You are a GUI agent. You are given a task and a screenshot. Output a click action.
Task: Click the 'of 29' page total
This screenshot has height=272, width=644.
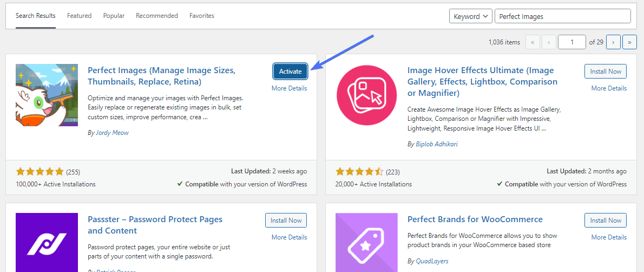point(596,42)
